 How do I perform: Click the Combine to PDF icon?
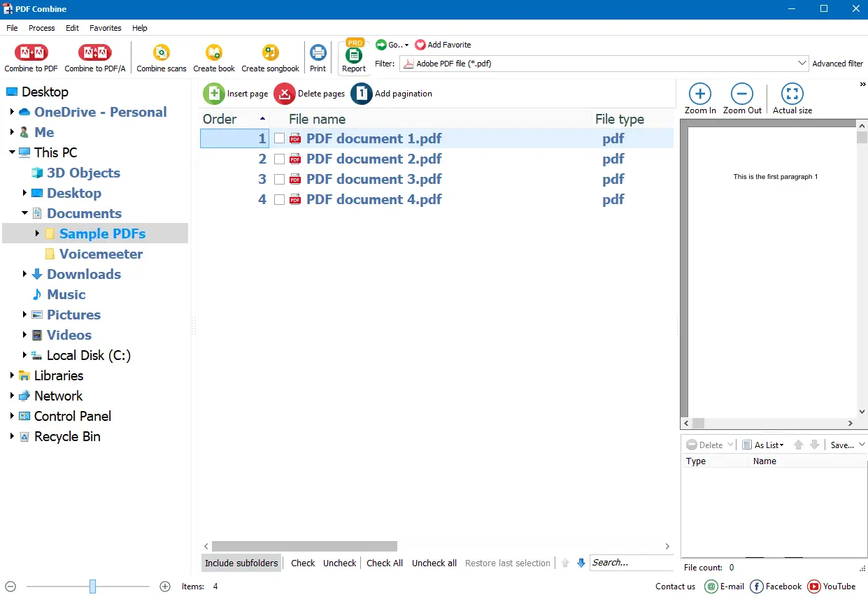pos(31,53)
